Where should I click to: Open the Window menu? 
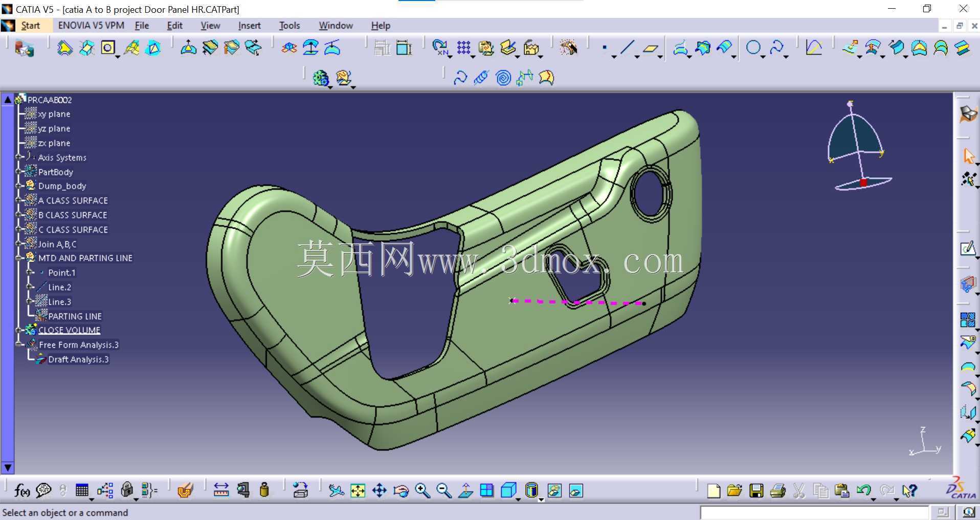(x=336, y=26)
